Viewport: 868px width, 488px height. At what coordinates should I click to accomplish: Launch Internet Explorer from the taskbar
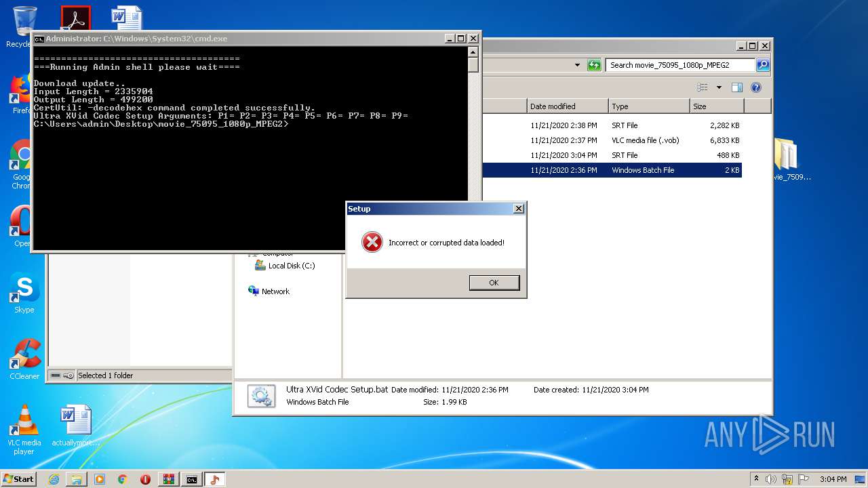(54, 479)
